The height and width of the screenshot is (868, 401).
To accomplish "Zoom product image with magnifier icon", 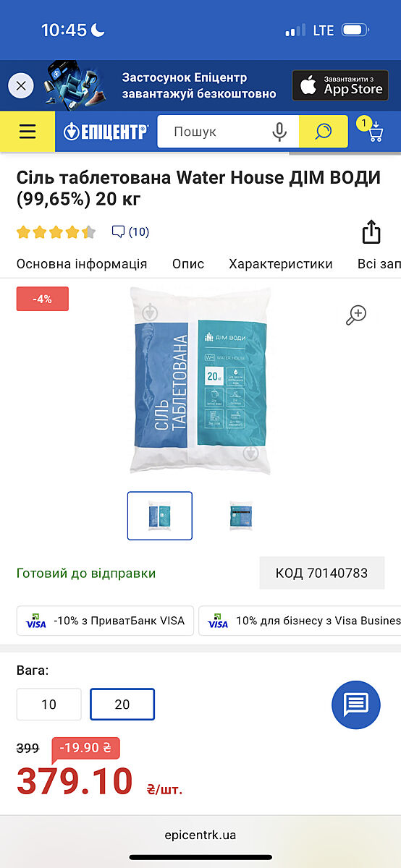I will (x=356, y=315).
